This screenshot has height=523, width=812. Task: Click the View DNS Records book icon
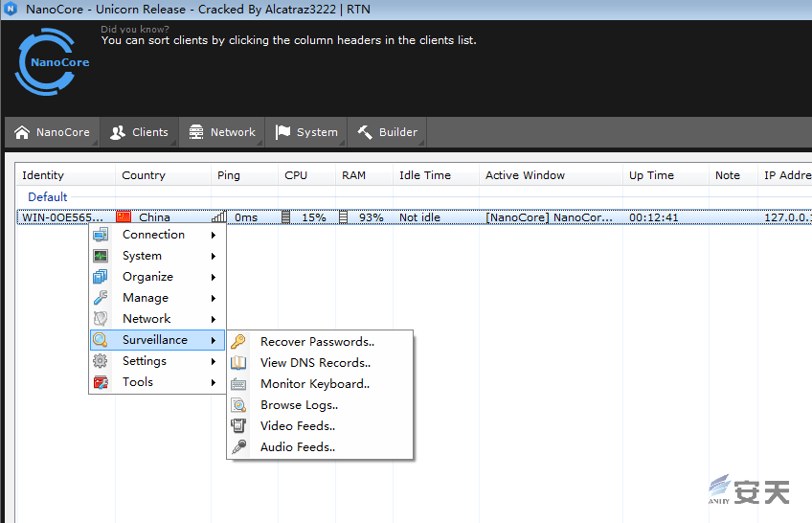238,362
